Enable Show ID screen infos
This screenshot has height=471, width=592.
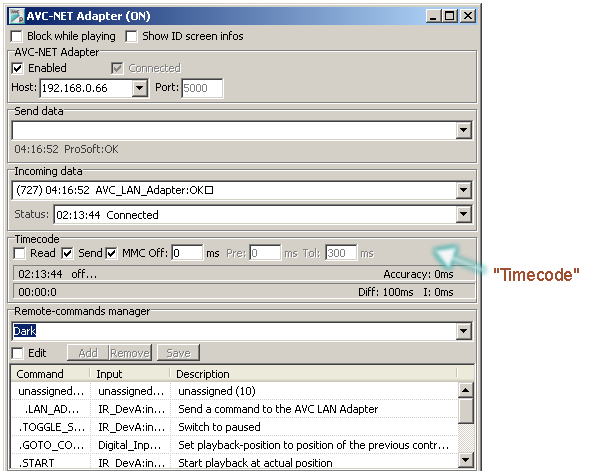click(x=131, y=37)
